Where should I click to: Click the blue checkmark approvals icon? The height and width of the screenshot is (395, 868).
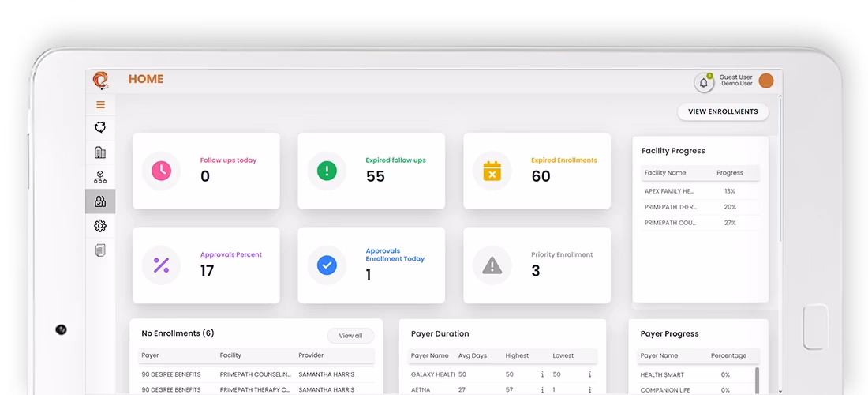pos(327,265)
